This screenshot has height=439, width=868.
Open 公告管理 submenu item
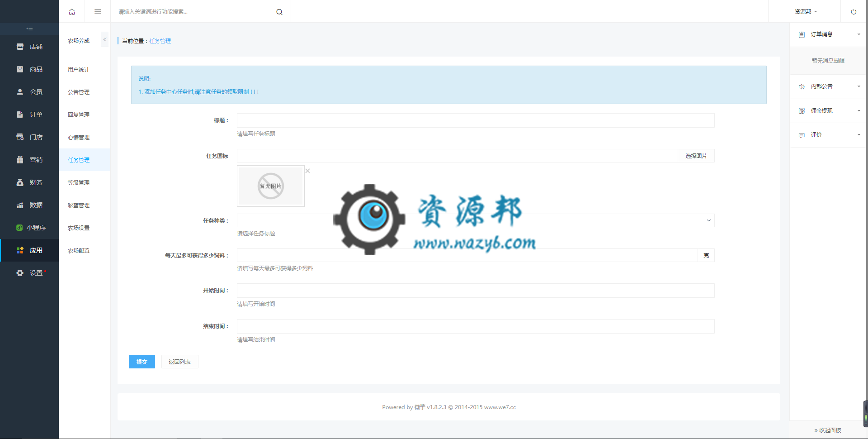85,92
